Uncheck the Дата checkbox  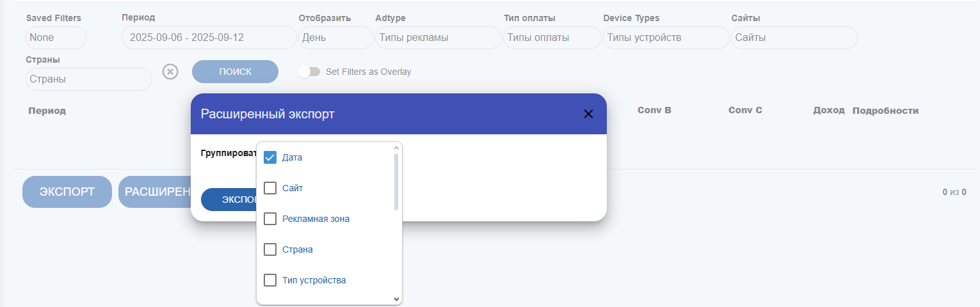click(x=270, y=157)
